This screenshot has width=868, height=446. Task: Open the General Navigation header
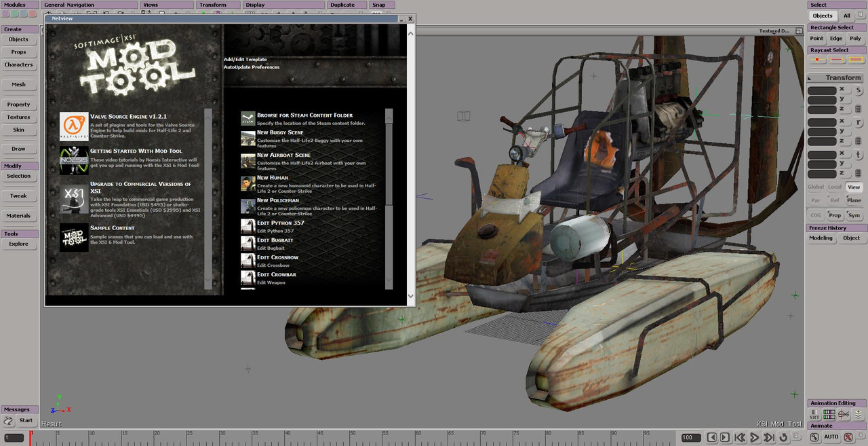[90, 5]
